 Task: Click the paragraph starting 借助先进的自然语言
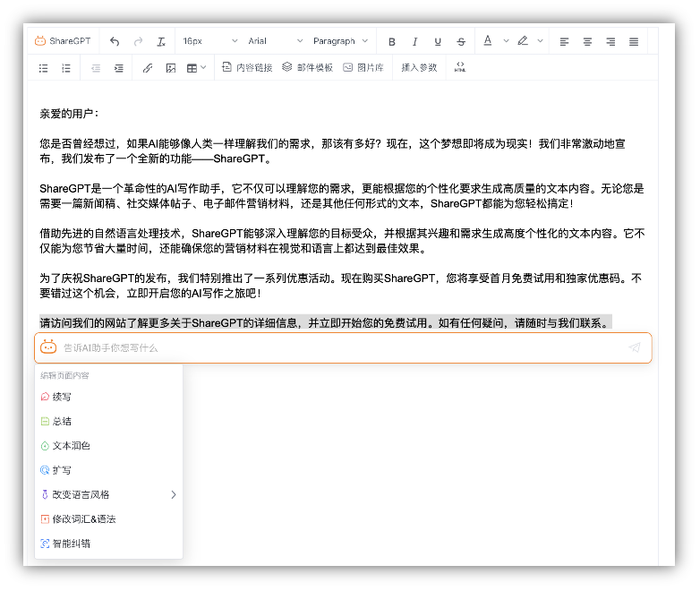[342, 241]
